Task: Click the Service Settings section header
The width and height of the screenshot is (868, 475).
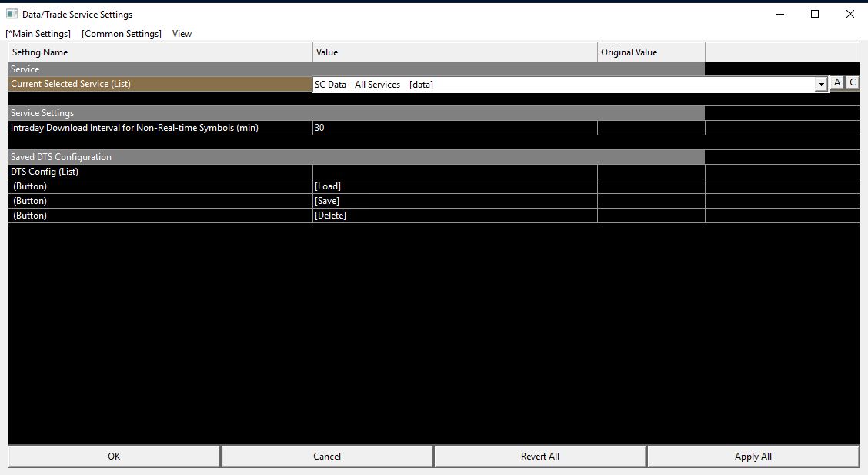Action: pos(356,113)
